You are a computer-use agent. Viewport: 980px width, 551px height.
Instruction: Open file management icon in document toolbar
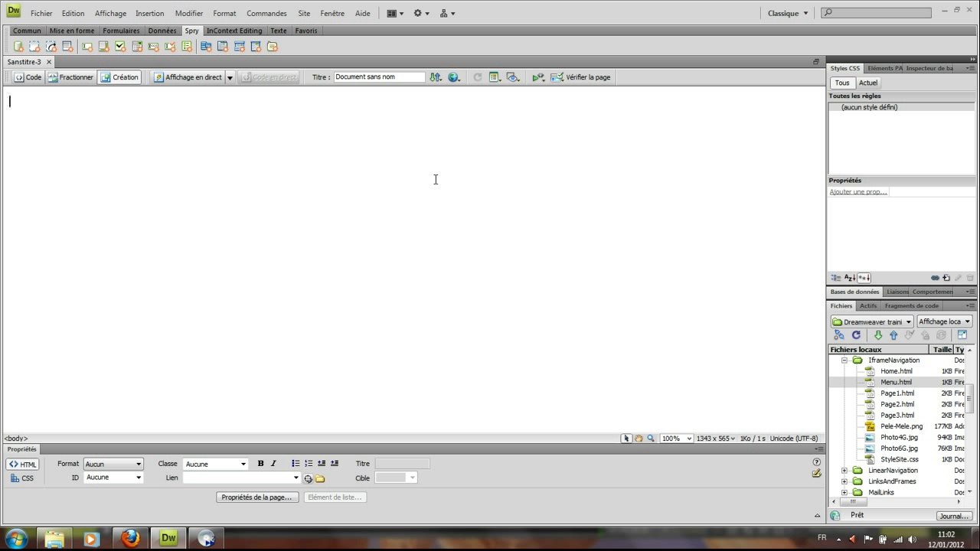click(436, 77)
